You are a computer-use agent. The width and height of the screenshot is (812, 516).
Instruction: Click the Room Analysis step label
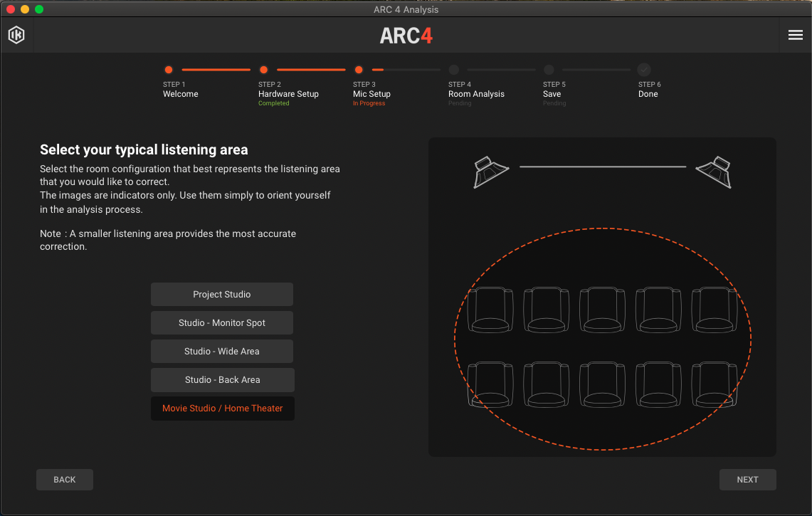pyautogui.click(x=476, y=94)
